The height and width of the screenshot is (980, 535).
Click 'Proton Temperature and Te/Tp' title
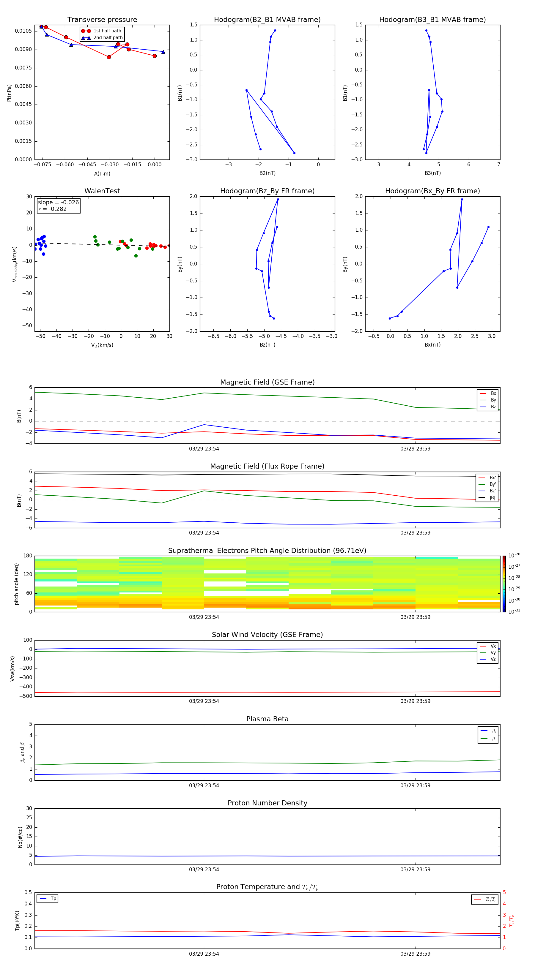click(x=267, y=887)
